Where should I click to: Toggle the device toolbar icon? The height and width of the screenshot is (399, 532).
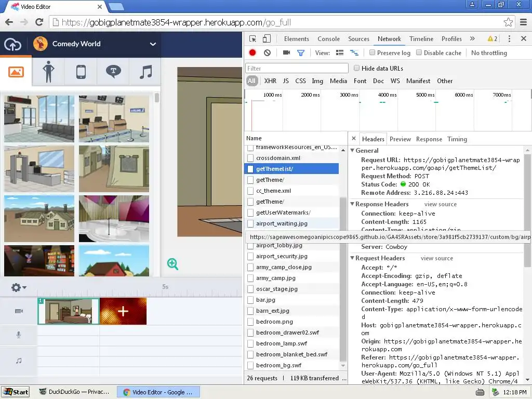click(267, 38)
